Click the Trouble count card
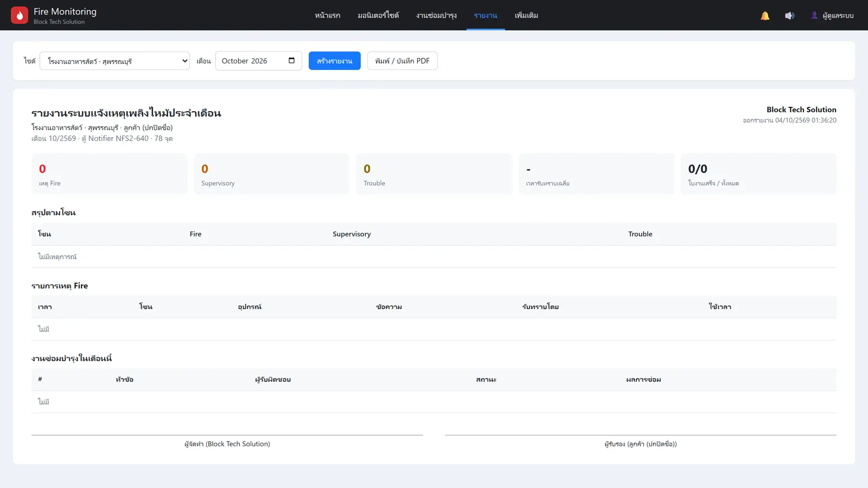 (434, 174)
